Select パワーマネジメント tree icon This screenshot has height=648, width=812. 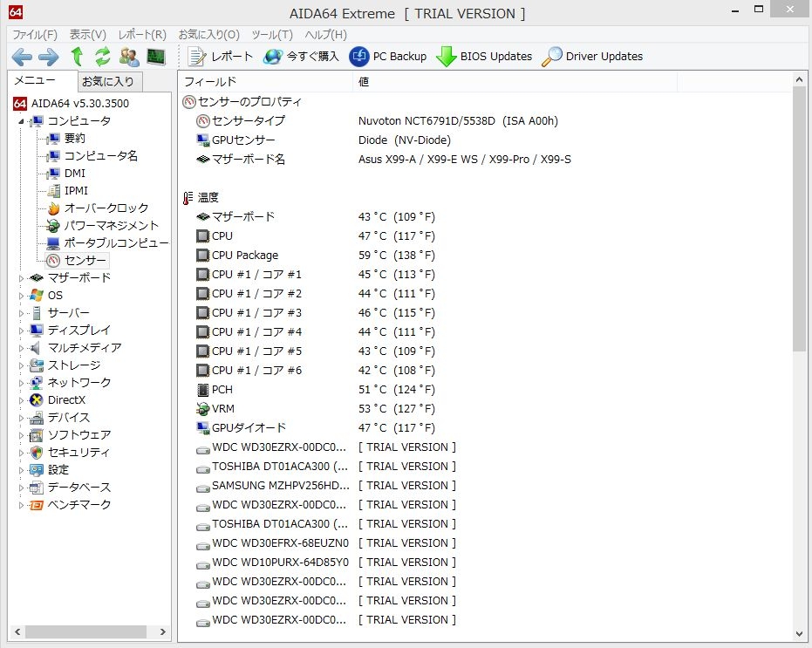point(53,226)
